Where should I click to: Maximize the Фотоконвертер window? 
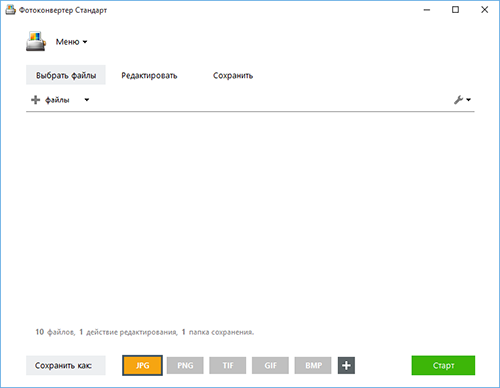[x=455, y=10]
